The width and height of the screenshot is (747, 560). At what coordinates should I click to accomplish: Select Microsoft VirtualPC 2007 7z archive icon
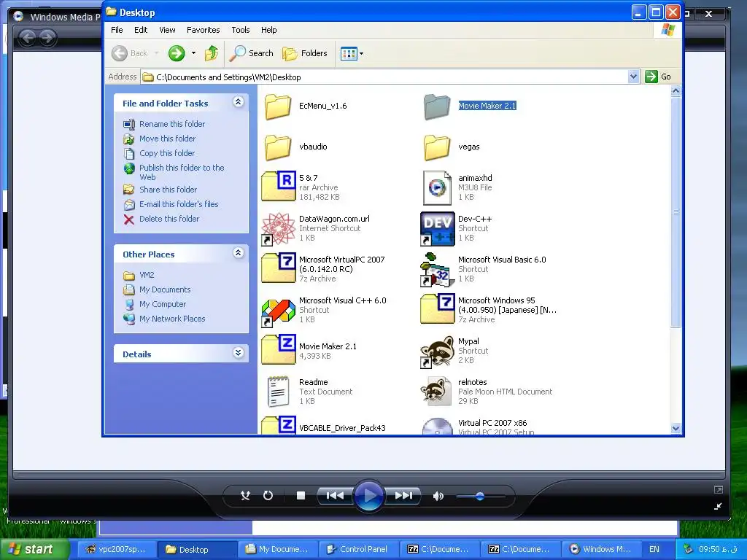click(x=278, y=268)
